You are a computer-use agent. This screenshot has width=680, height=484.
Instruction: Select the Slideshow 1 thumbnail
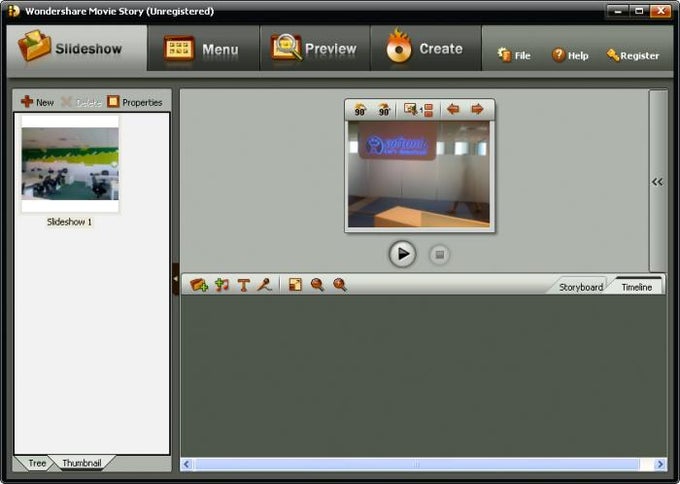[70, 164]
